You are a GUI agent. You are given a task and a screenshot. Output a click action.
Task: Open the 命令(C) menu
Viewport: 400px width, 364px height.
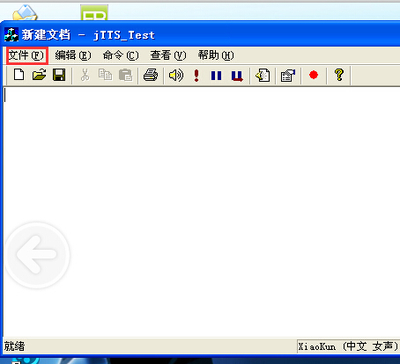[x=121, y=56]
